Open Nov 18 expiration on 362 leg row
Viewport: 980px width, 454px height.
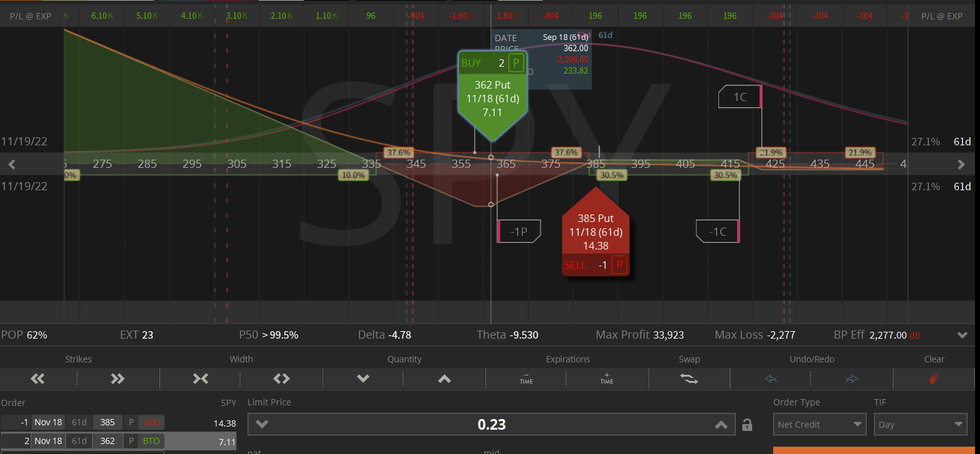48,441
